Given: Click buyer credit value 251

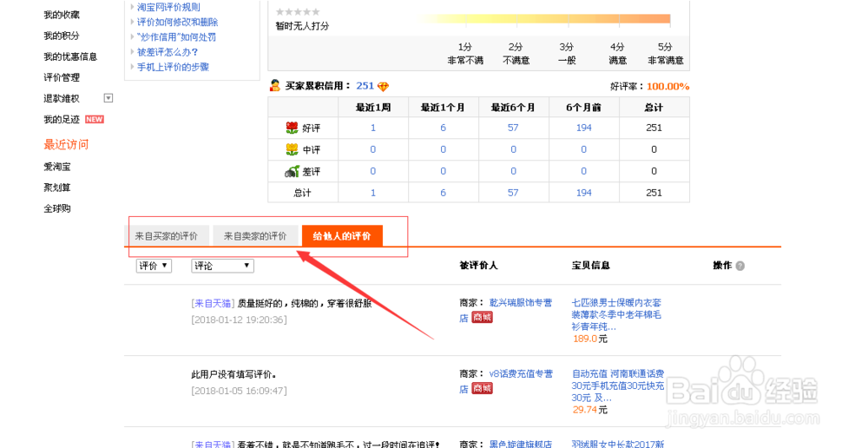Looking at the screenshot, I should coord(365,86).
